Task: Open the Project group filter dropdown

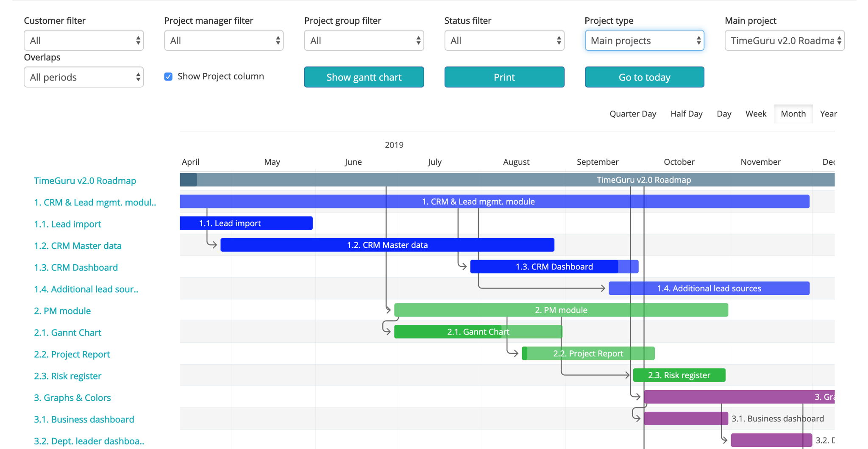Action: 364,41
